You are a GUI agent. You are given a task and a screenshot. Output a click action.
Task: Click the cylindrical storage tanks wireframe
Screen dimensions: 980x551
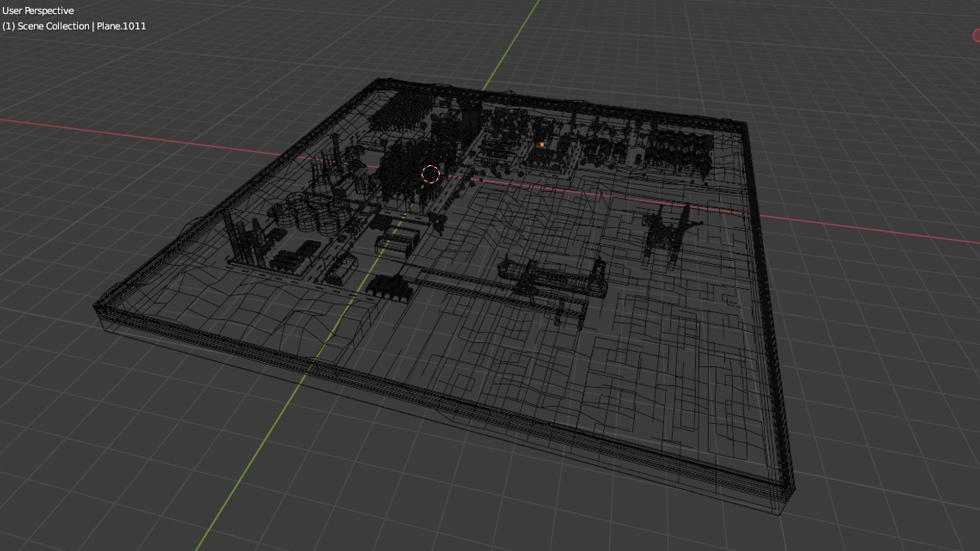pos(311,213)
